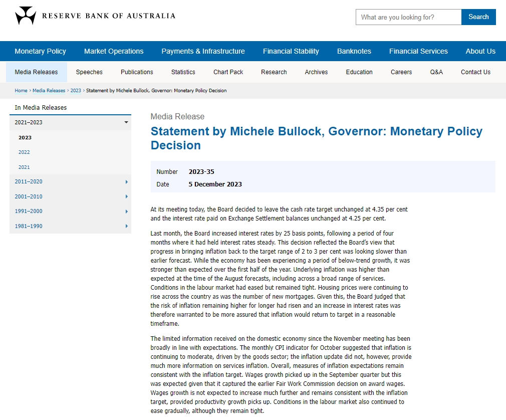Image resolution: width=506 pixels, height=420 pixels.
Task: Expand the 1981–1990 sidebar section
Action: click(x=126, y=226)
